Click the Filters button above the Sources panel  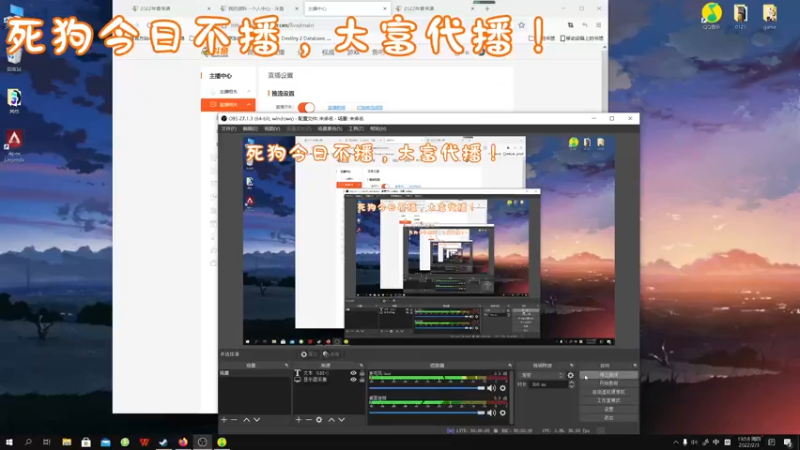(332, 354)
